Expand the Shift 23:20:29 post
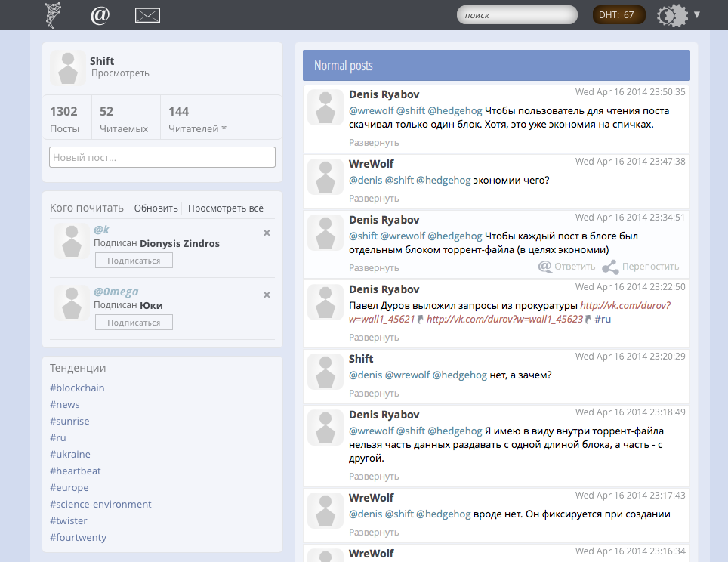This screenshot has height=562, width=728. pyautogui.click(x=374, y=394)
